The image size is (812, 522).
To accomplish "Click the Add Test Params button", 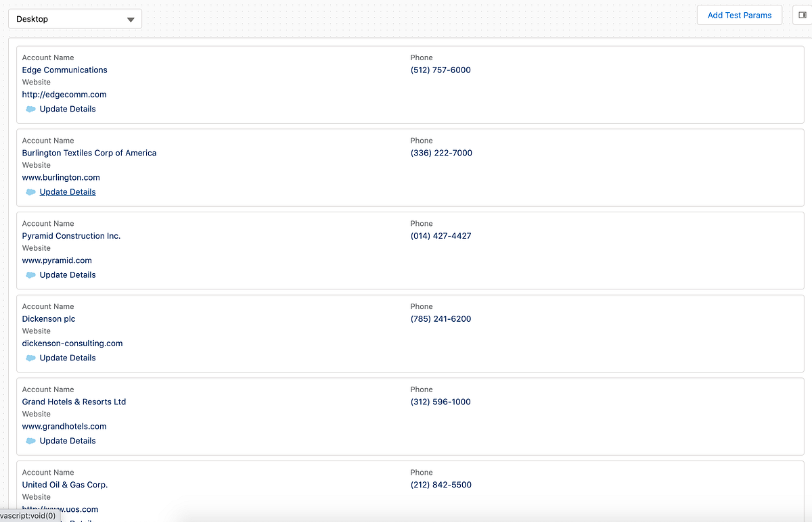I will pyautogui.click(x=739, y=16).
